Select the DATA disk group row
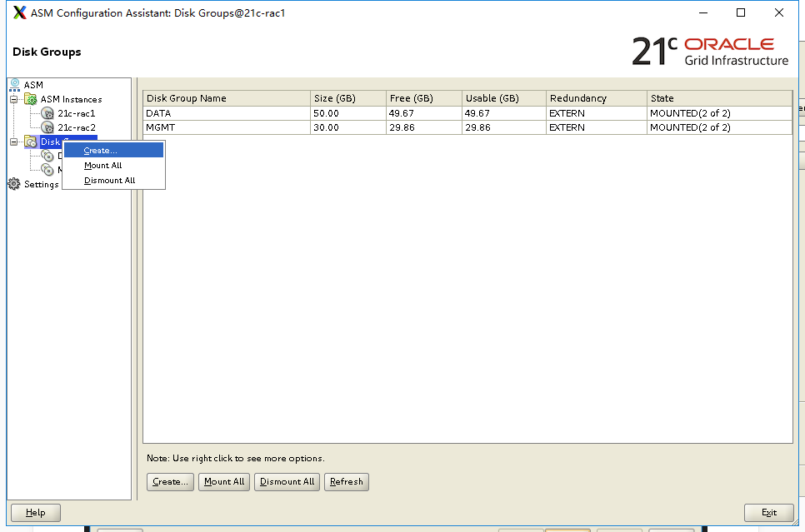The height and width of the screenshot is (532, 805). coord(467,113)
